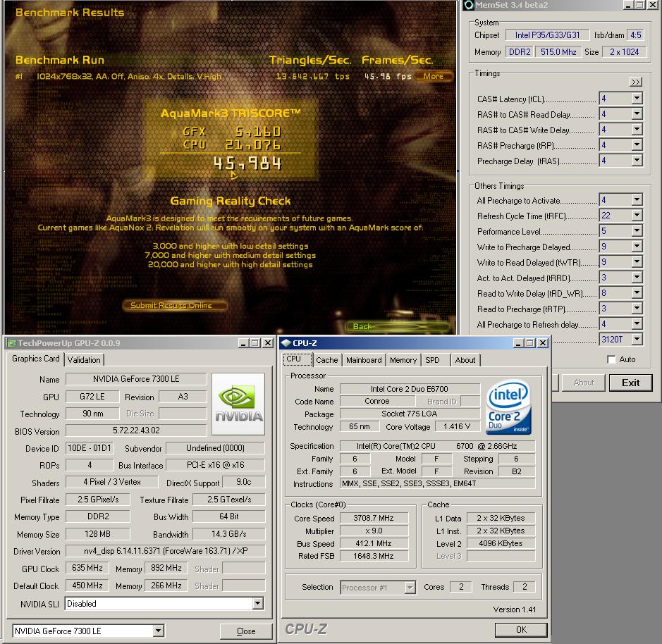Switch to GPU-Z Validation tab
The height and width of the screenshot is (644, 662).
click(x=84, y=360)
